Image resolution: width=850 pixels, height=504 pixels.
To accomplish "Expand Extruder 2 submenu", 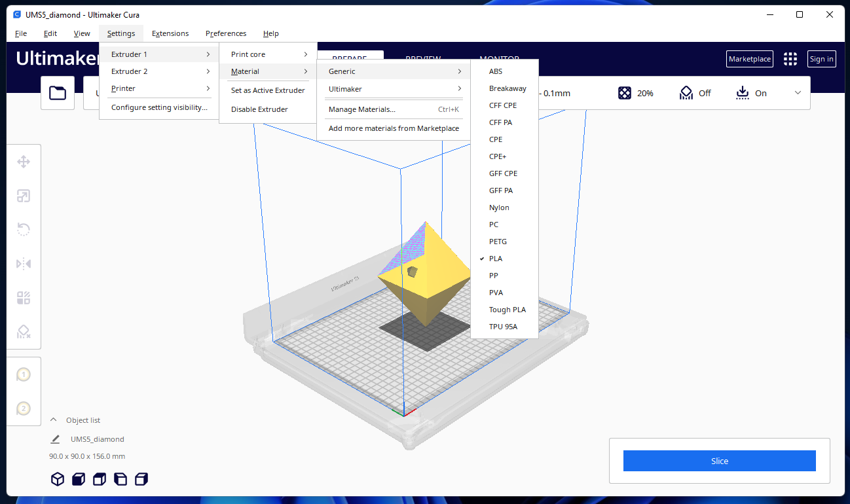I will tap(159, 71).
